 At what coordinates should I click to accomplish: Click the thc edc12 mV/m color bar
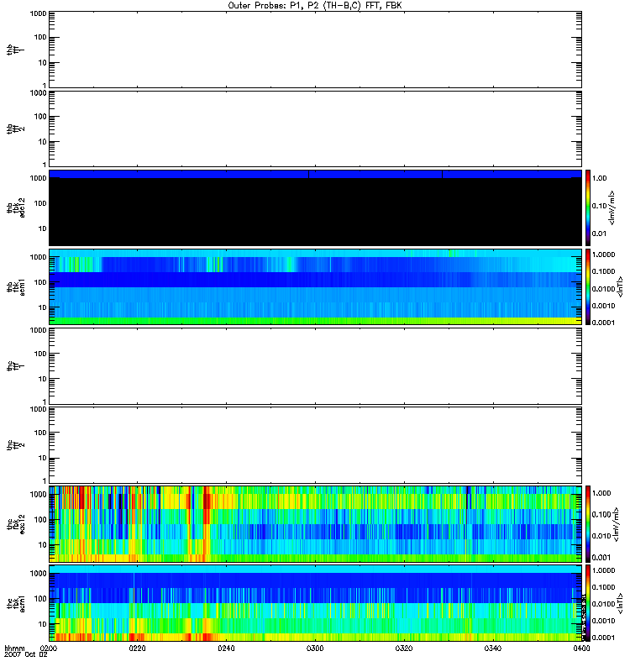click(x=588, y=524)
